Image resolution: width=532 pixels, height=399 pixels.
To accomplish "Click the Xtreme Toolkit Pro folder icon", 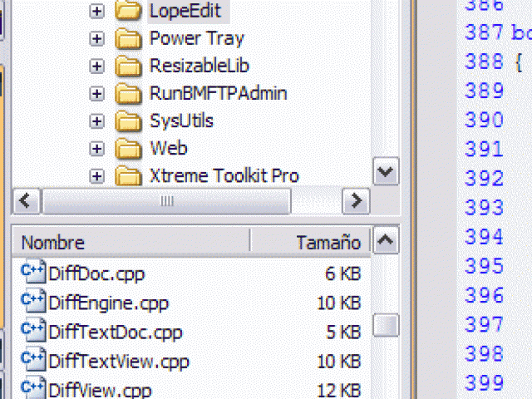I will pos(128,175).
